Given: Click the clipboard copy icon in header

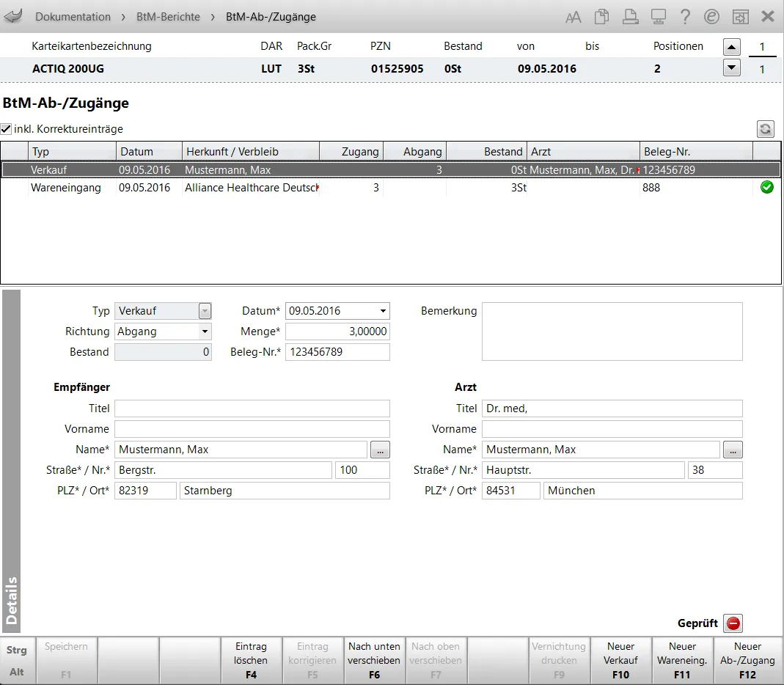Looking at the screenshot, I should pos(601,16).
